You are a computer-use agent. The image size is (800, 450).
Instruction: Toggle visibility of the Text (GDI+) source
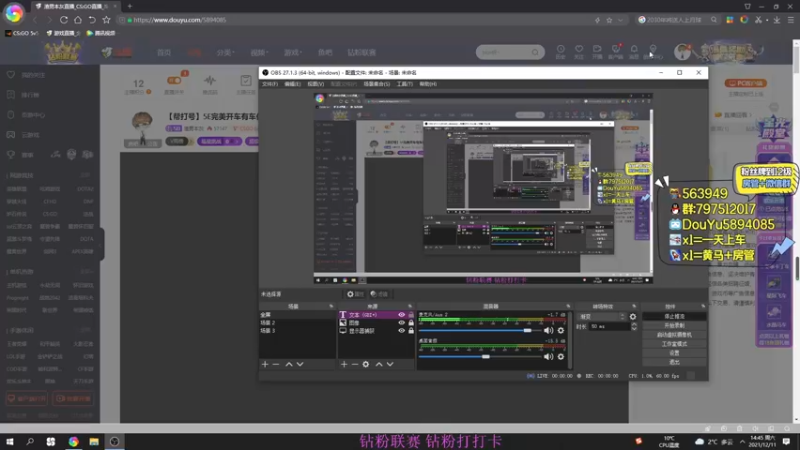(x=402, y=315)
